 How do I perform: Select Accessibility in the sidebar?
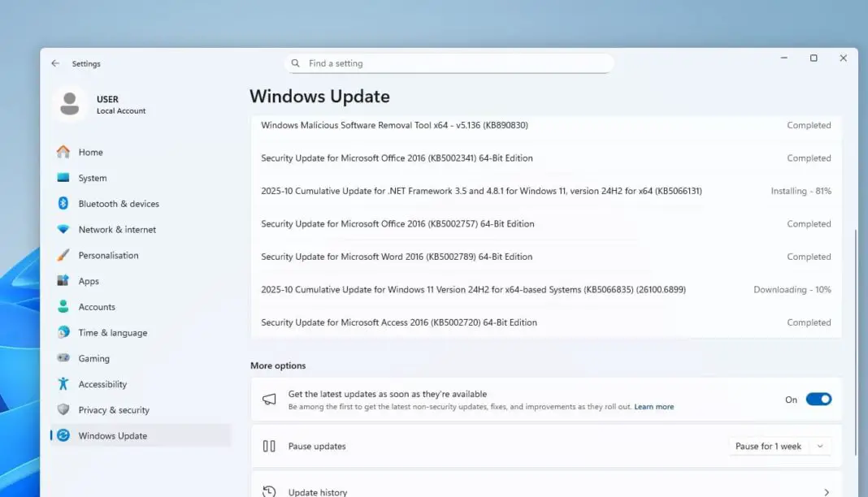(102, 383)
